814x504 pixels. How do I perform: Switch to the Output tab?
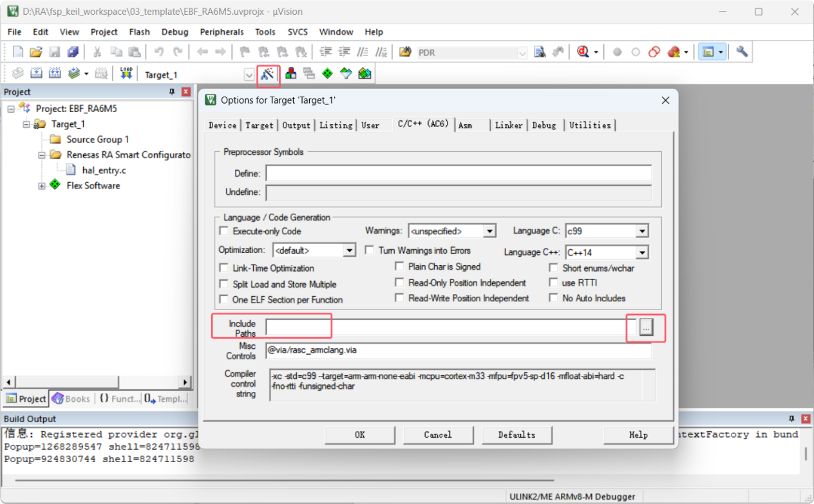(x=296, y=125)
